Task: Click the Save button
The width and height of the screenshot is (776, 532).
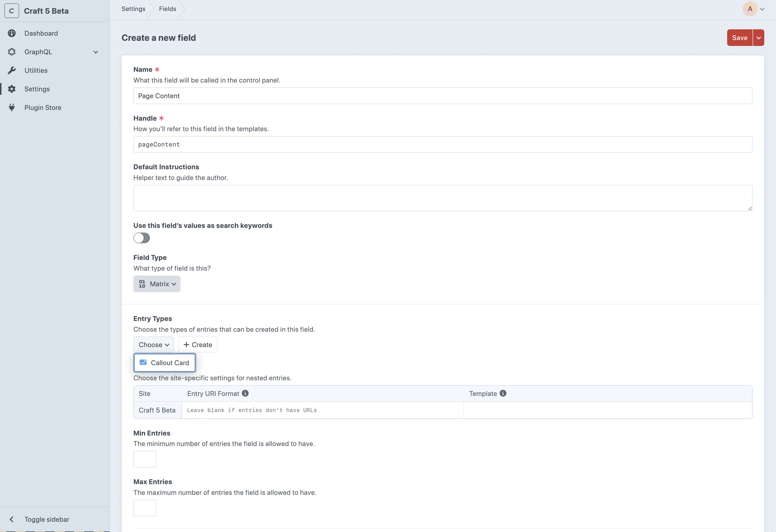Action: tap(740, 38)
